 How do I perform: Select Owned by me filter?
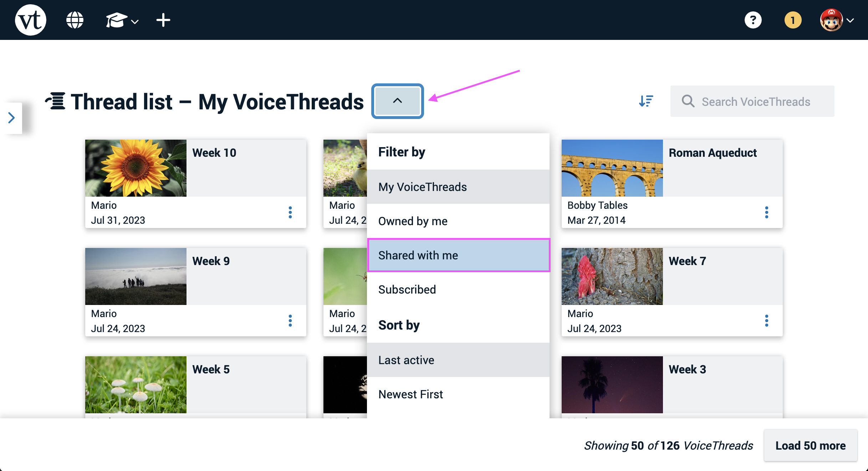458,221
